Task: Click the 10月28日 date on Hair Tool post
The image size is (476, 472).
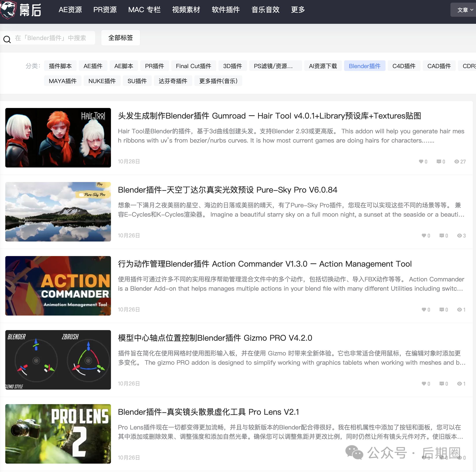Action: (x=129, y=161)
